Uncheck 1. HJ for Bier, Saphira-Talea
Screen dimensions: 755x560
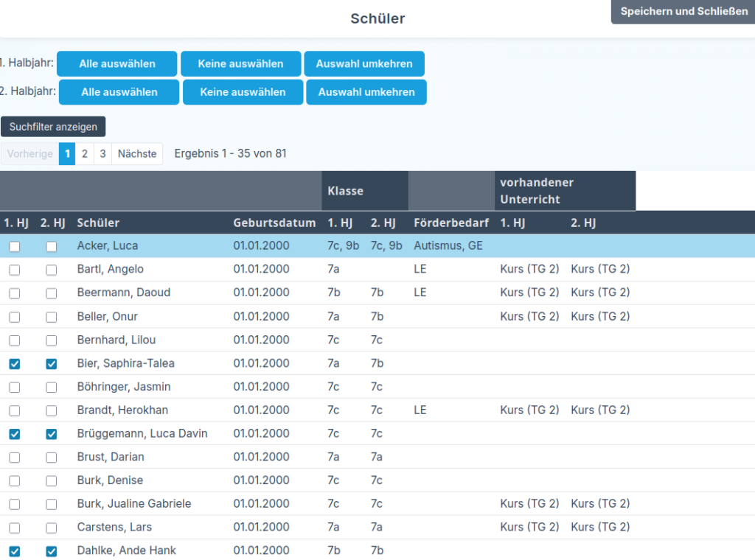click(15, 364)
